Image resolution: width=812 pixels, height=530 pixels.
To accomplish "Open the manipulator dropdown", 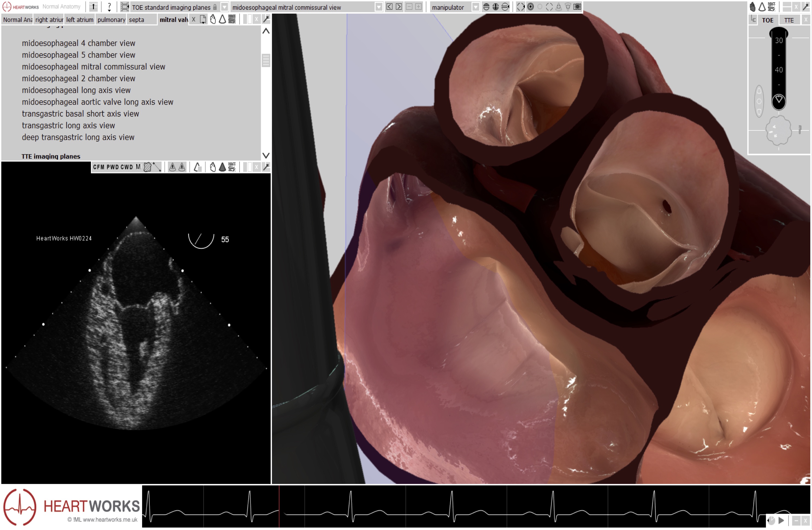I will pyautogui.click(x=475, y=7).
